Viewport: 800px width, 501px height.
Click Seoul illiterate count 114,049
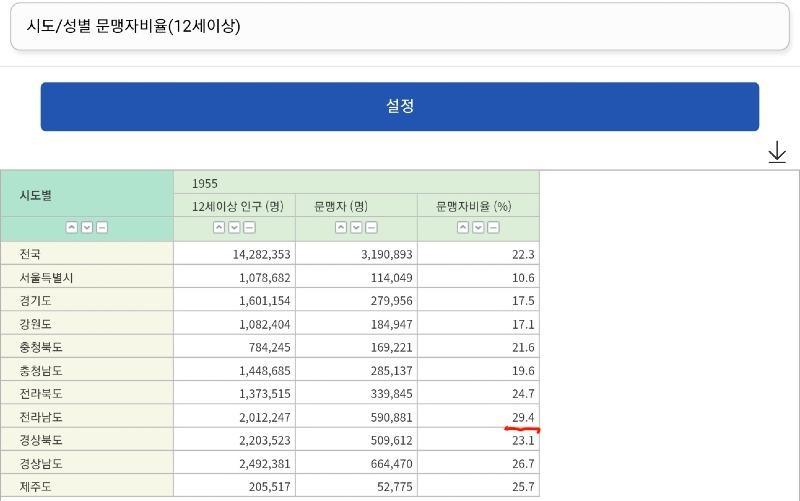coord(391,278)
